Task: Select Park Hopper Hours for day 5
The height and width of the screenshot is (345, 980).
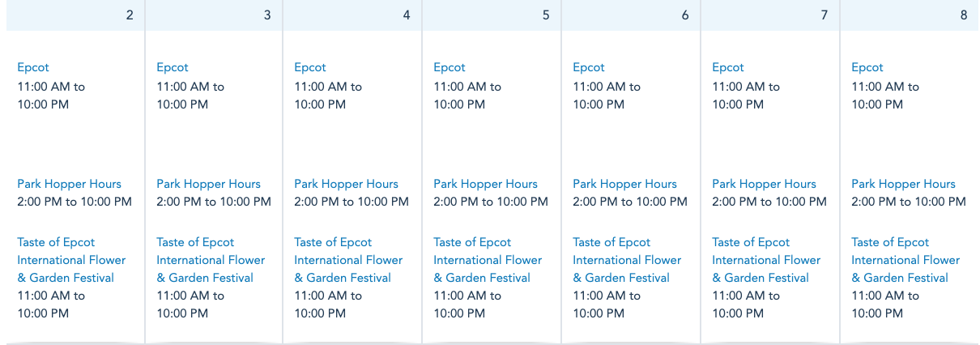Action: [x=486, y=184]
